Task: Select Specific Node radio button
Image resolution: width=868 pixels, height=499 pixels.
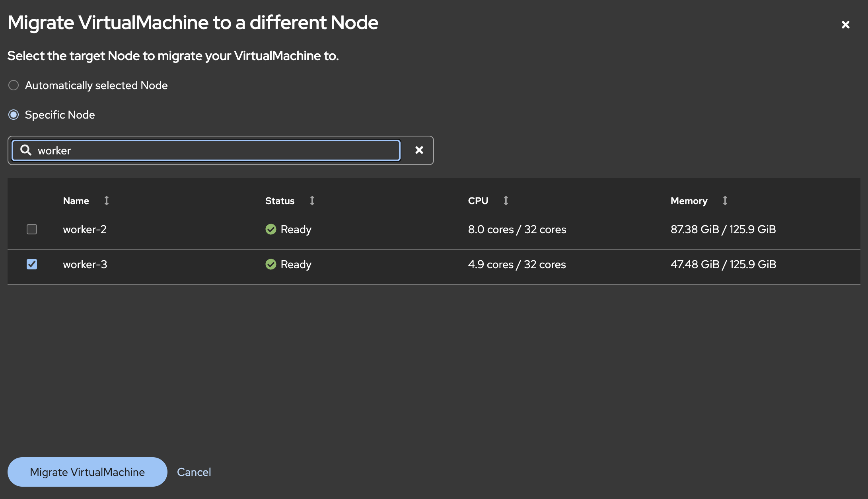Action: coord(14,115)
